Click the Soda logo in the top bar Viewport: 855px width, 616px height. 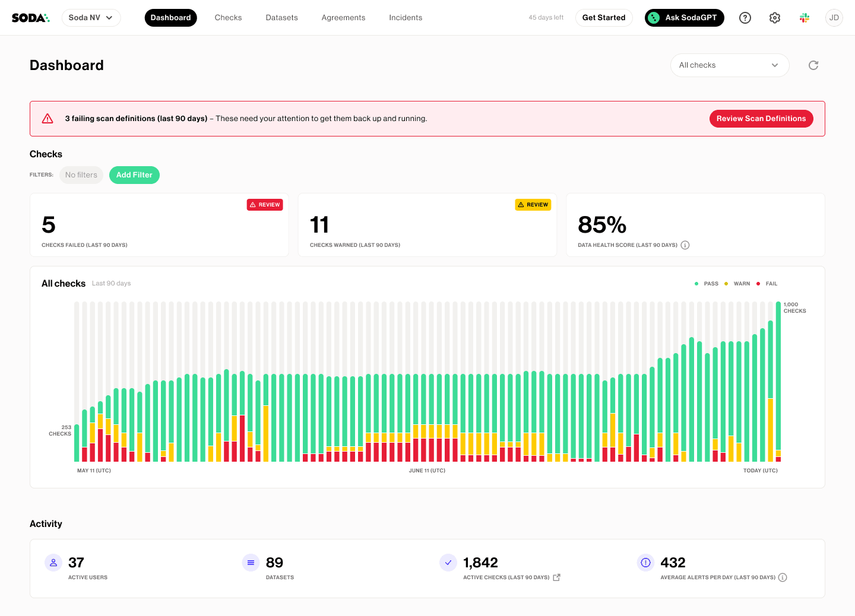[30, 17]
